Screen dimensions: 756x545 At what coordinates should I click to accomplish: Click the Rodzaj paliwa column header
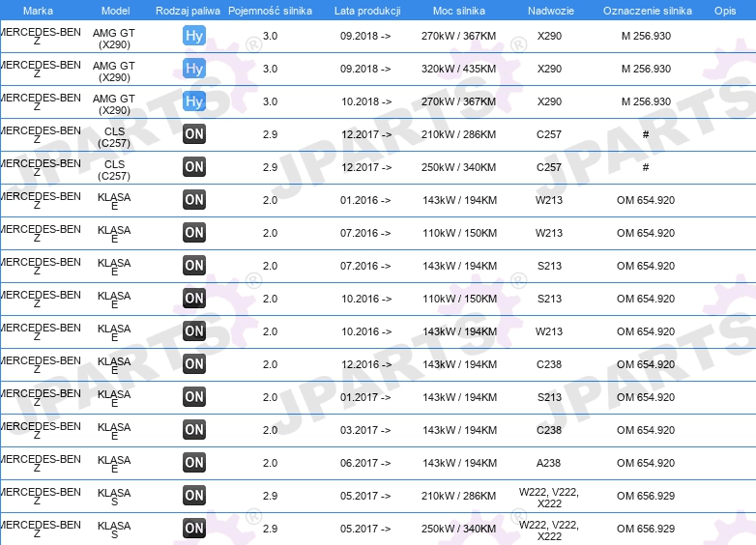click(x=188, y=11)
